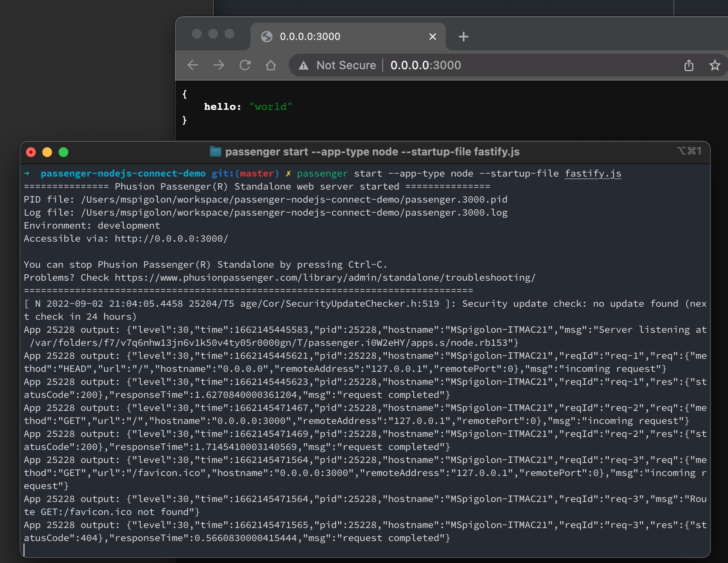Click the hello: JSON key
Screen dimensions: 728x563
(x=222, y=107)
